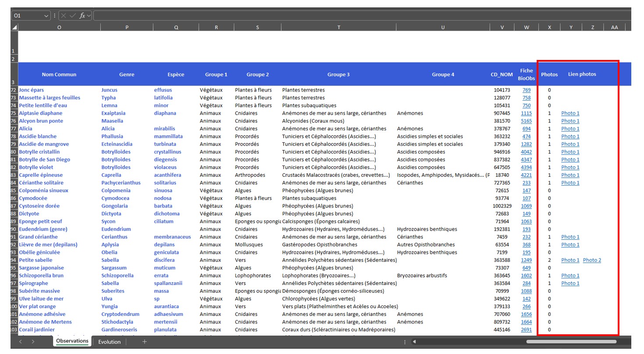Select the Groupe 3 header cell
644x354 pixels.
pos(338,74)
